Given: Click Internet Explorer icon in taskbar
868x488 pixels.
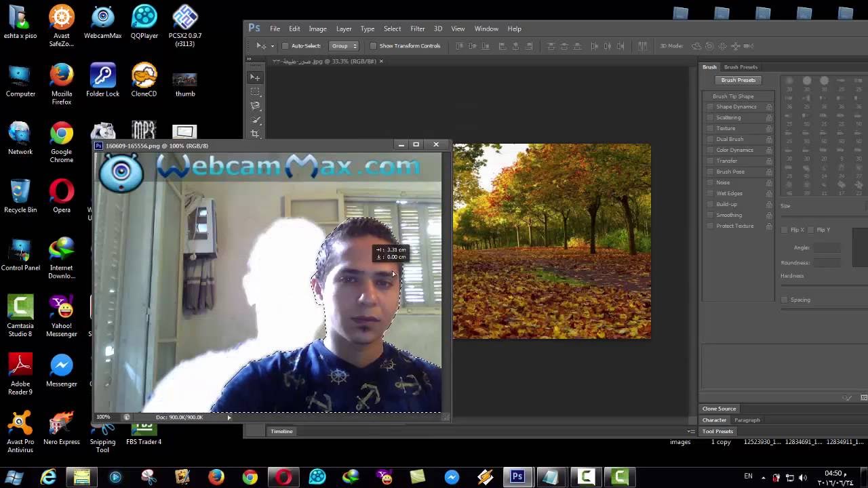Looking at the screenshot, I should point(48,476).
